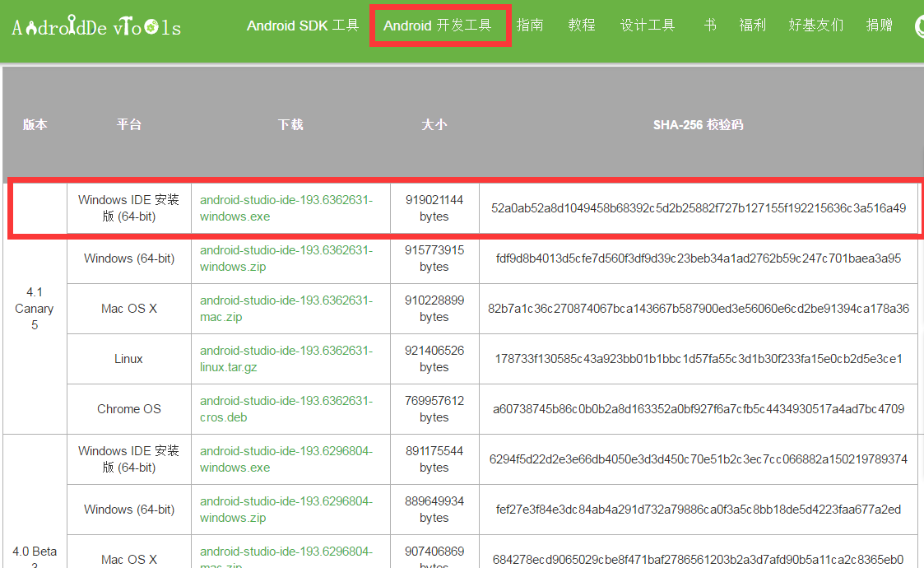Select the Mac OS X platform cell for 193.6362631
Screen dimensions: 924x568
click(129, 309)
